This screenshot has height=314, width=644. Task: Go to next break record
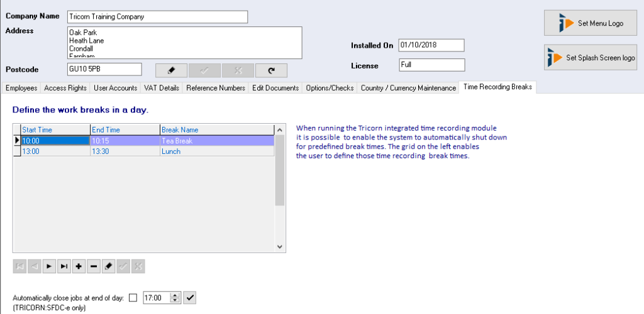pyautogui.click(x=49, y=266)
